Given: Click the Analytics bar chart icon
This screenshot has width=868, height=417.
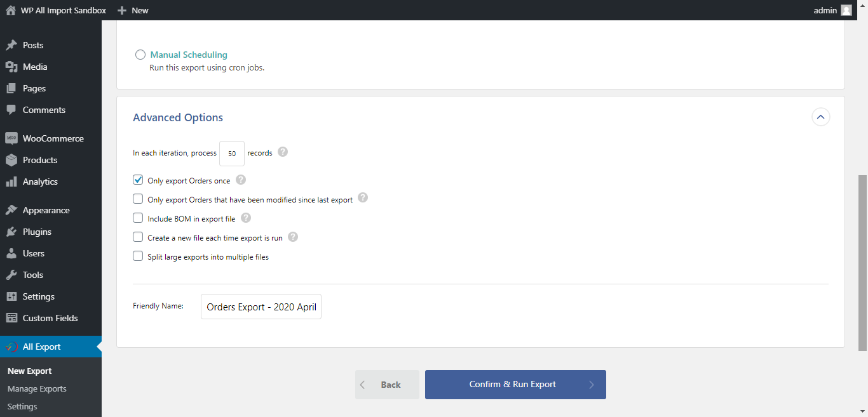Looking at the screenshot, I should pyautogui.click(x=11, y=182).
